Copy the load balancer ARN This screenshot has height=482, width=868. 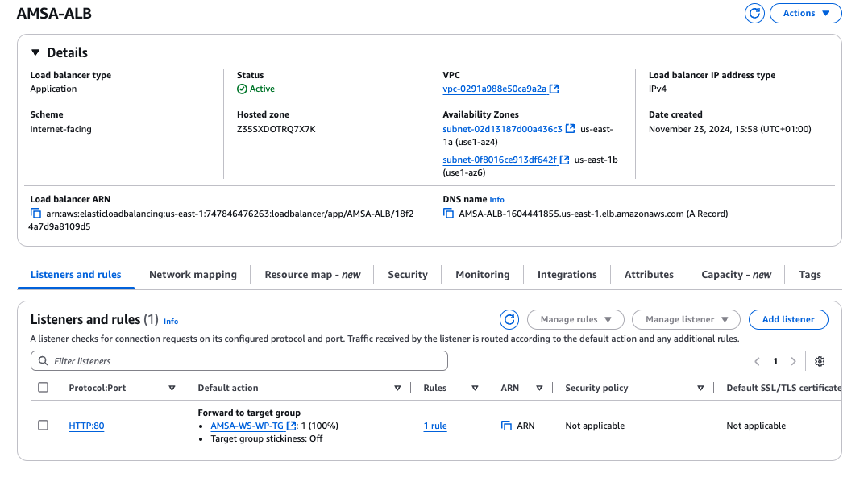[x=35, y=214]
